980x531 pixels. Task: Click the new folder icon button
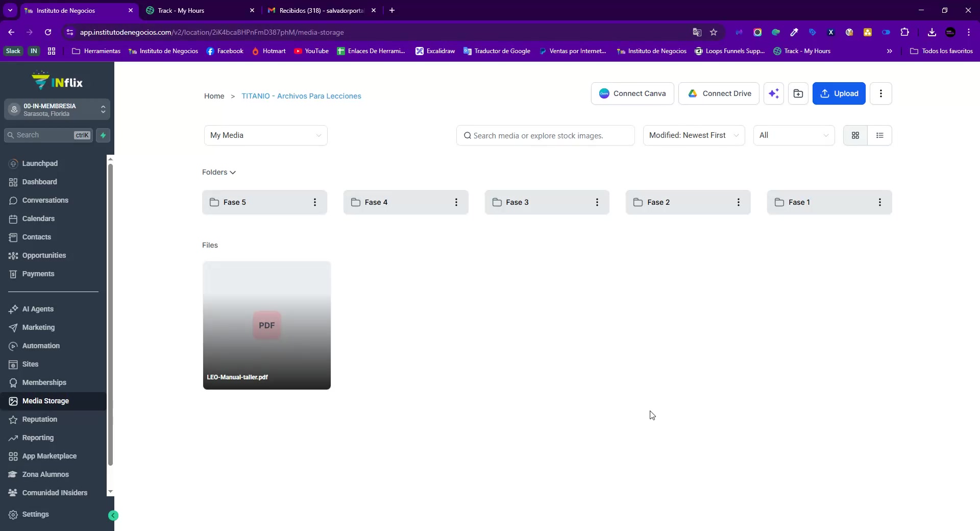pos(798,93)
